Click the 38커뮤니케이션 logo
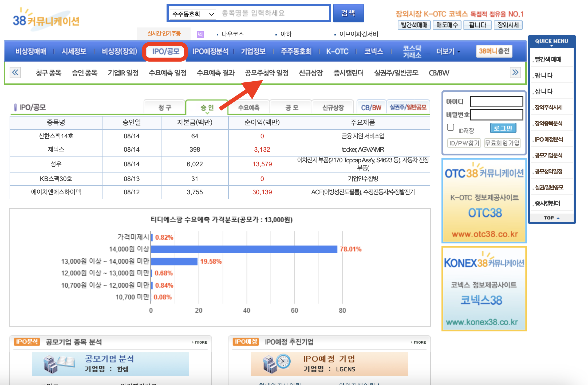 pyautogui.click(x=45, y=19)
